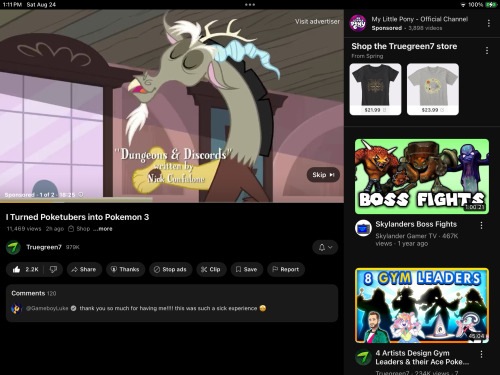Screen dimensions: 500x375
Task: Open the Skylanders Boss Fights video title
Action: pyautogui.click(x=416, y=224)
